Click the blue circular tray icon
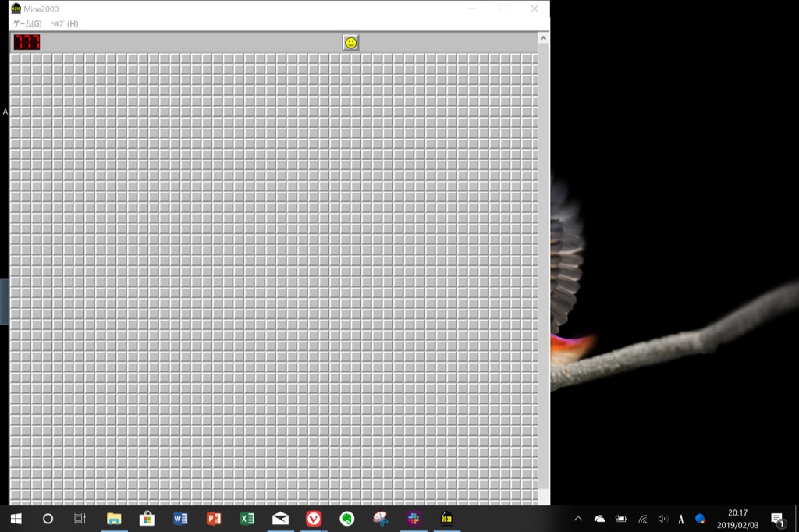799x532 pixels. 701,519
